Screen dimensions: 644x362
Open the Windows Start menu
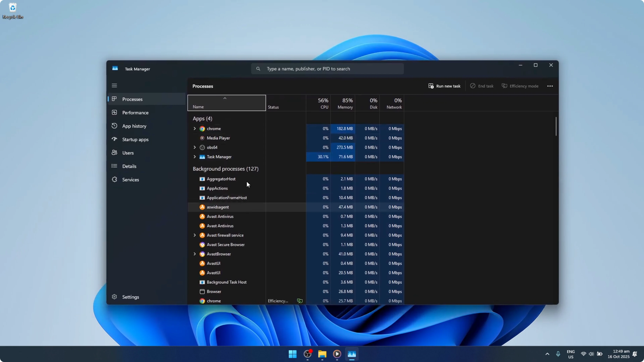point(292,354)
